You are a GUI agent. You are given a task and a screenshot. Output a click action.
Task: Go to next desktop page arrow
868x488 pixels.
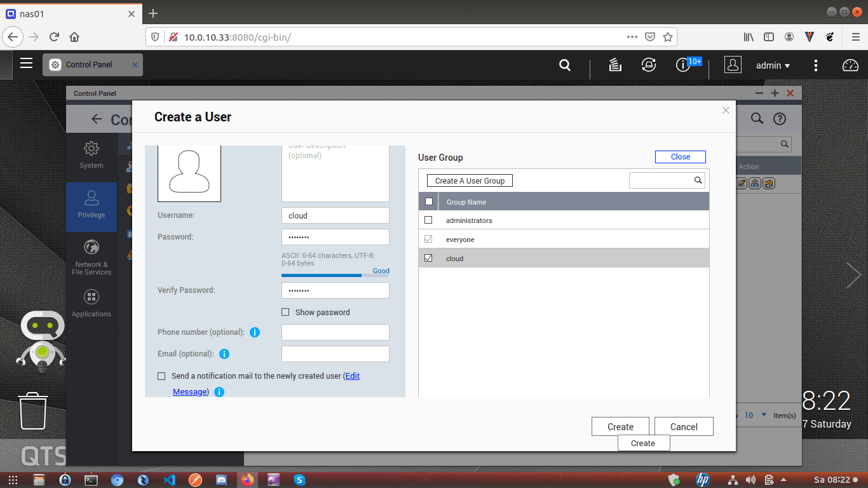tap(853, 275)
